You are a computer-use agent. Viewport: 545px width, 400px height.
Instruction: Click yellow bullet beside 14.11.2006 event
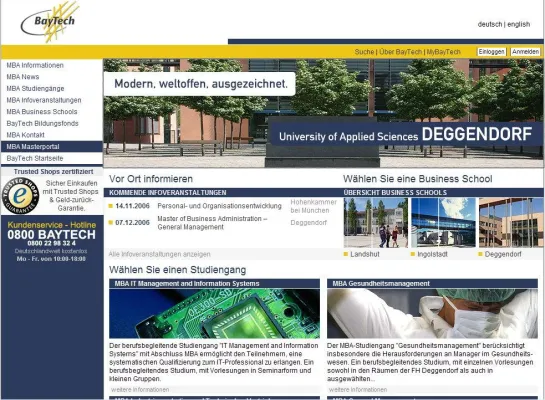point(111,206)
